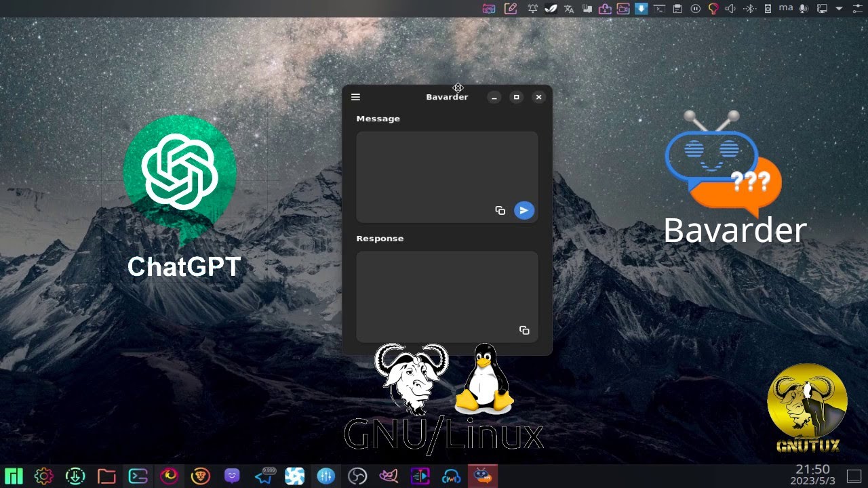Click inside the Response text area
Viewport: 868px width, 488px height.
447,297
